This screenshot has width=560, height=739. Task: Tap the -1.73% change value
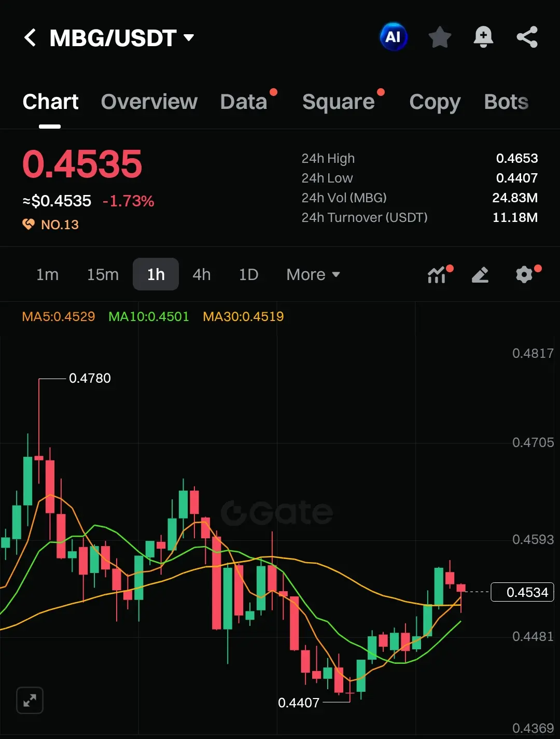pyautogui.click(x=128, y=201)
